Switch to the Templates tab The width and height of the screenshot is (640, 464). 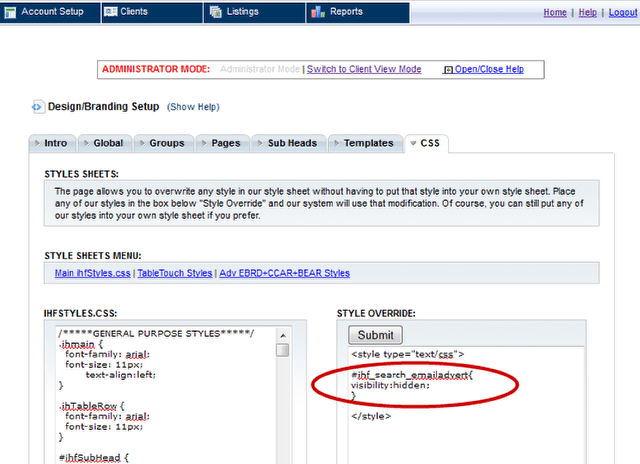(x=365, y=143)
